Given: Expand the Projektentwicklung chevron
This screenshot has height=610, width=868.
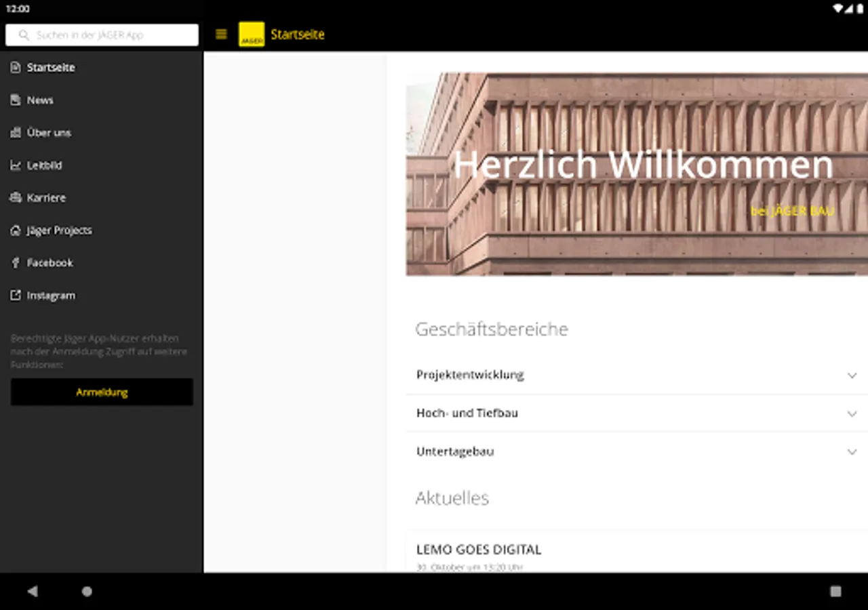Looking at the screenshot, I should [x=852, y=375].
